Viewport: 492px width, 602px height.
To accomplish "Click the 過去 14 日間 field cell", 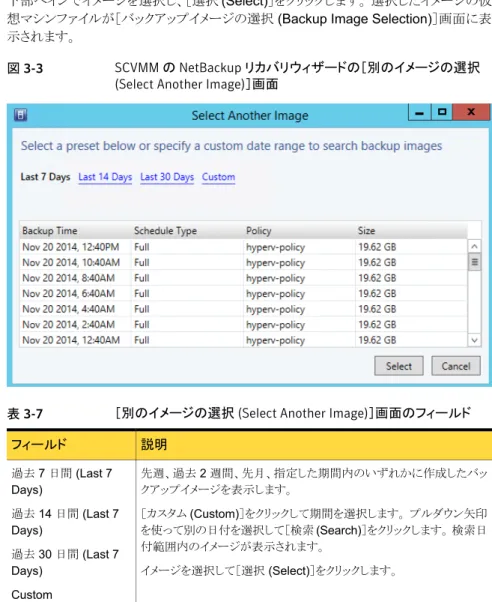I will pyautogui.click(x=65, y=522).
